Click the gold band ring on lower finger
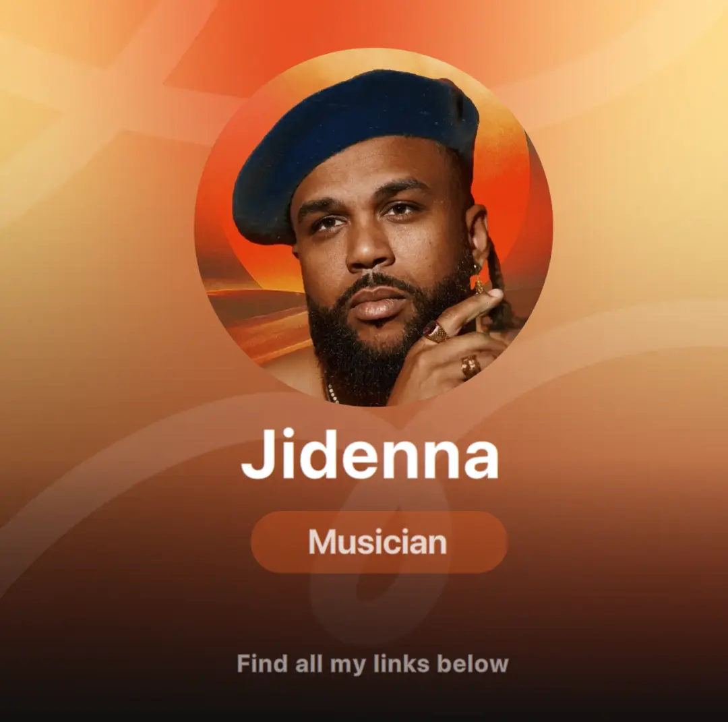Screen dimensions: 728x722 pyautogui.click(x=471, y=367)
